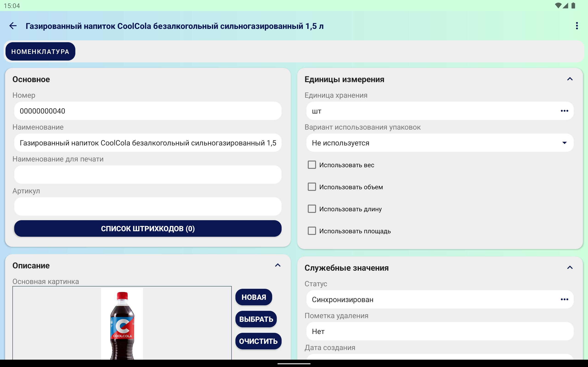Toggle the 'Использовать площадь' checkbox

tap(312, 231)
